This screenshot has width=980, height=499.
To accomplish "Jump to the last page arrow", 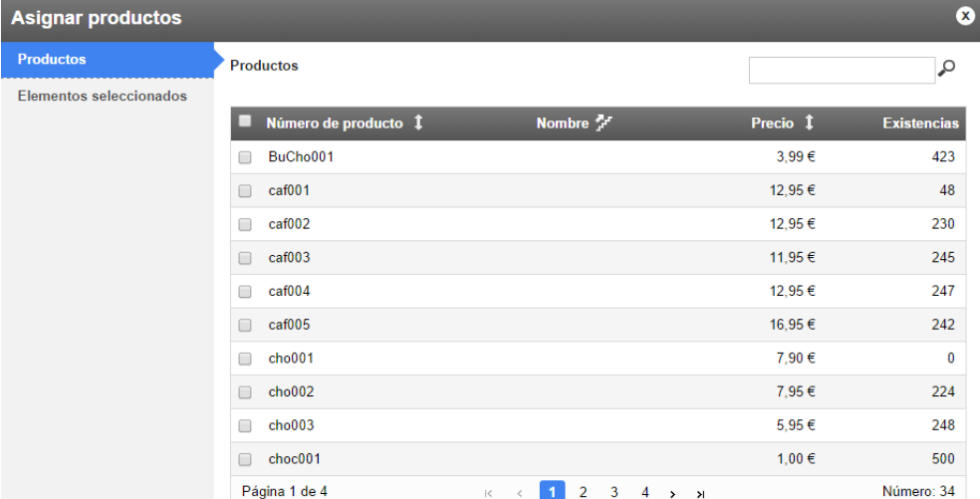I will tap(701, 493).
